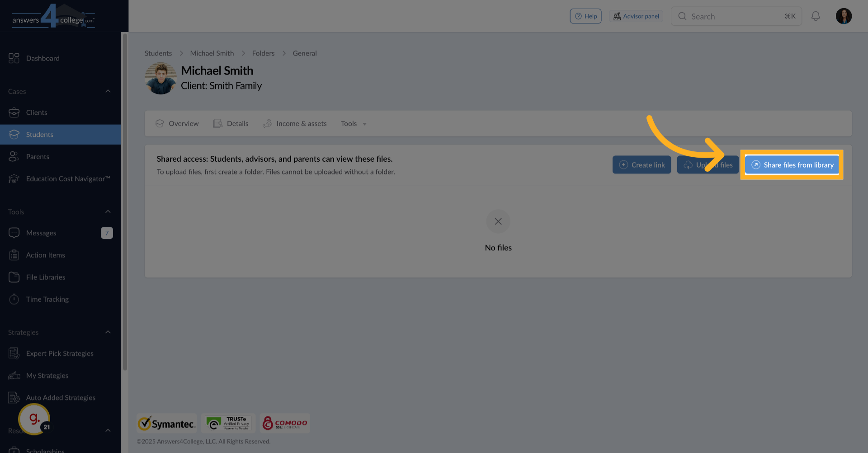
Task: Switch to the Overview tab
Action: [177, 124]
